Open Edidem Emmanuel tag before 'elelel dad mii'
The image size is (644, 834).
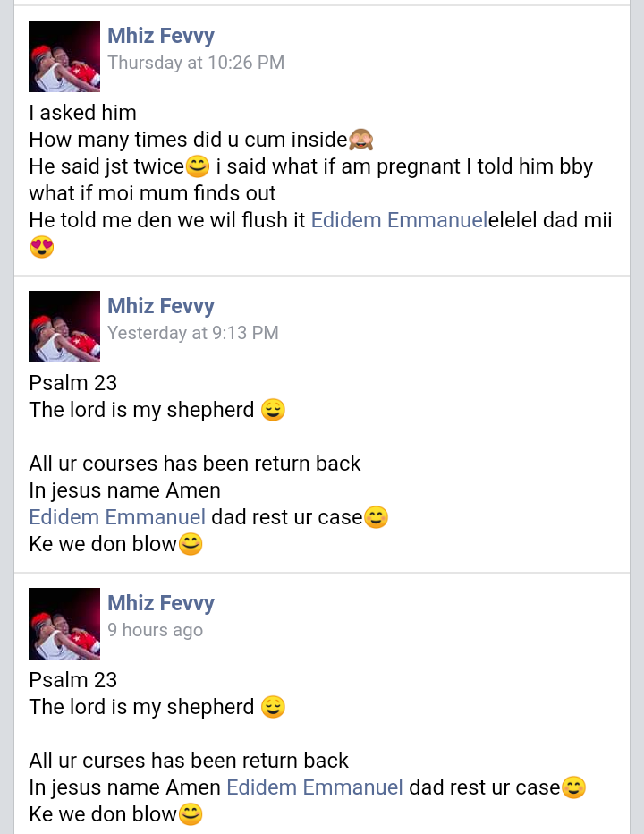[399, 220]
